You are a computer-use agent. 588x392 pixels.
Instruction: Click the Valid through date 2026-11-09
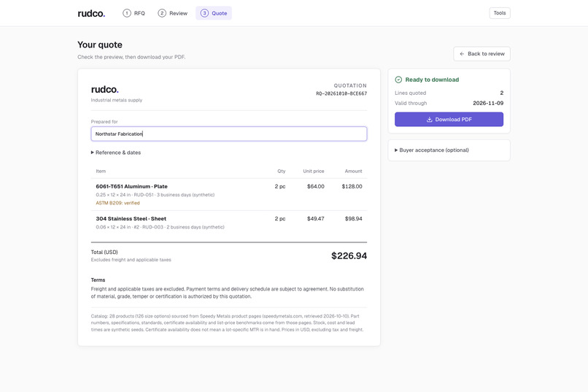488,103
